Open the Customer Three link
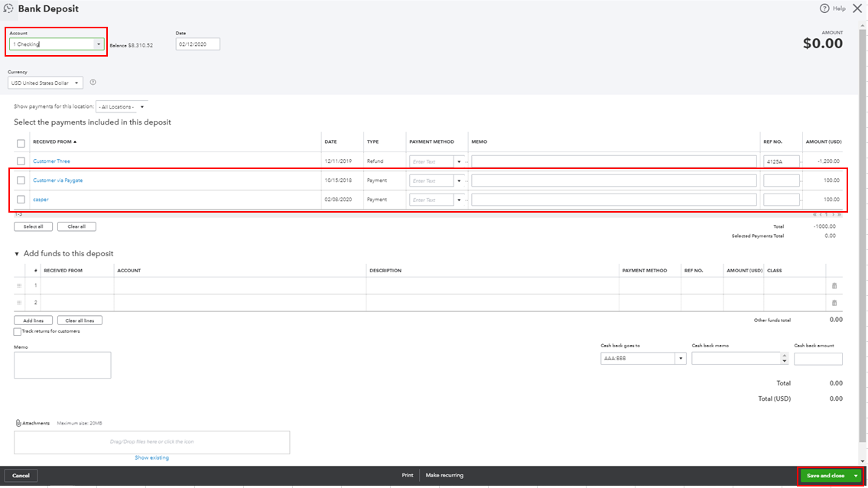This screenshot has height=488, width=868. [51, 161]
